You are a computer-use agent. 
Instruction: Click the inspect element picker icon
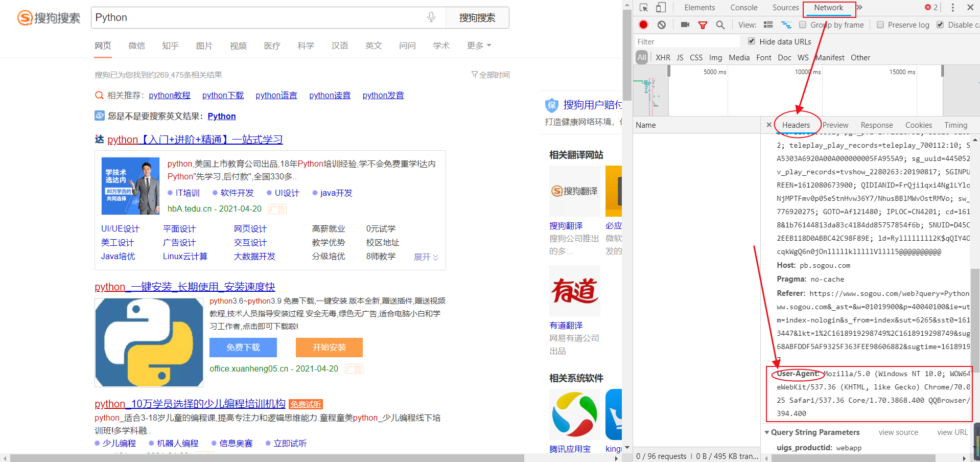(644, 8)
